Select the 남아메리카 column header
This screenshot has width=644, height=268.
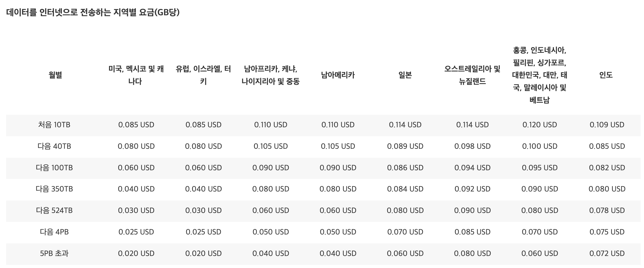338,75
